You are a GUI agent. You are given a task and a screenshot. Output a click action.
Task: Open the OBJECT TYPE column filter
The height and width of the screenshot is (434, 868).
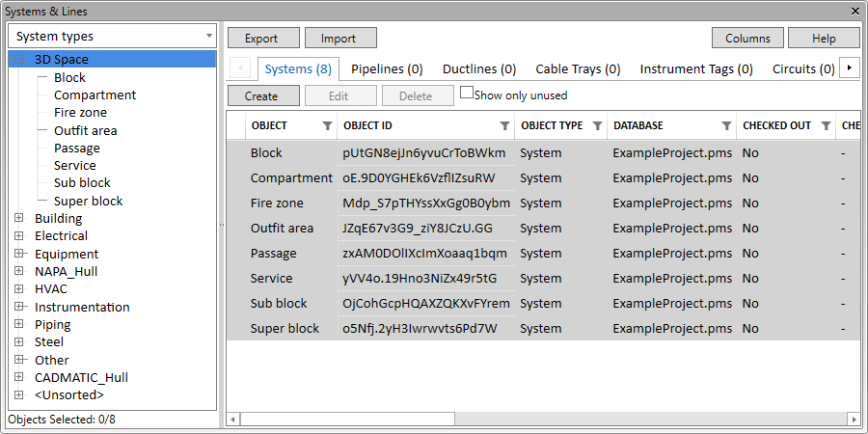[597, 126]
